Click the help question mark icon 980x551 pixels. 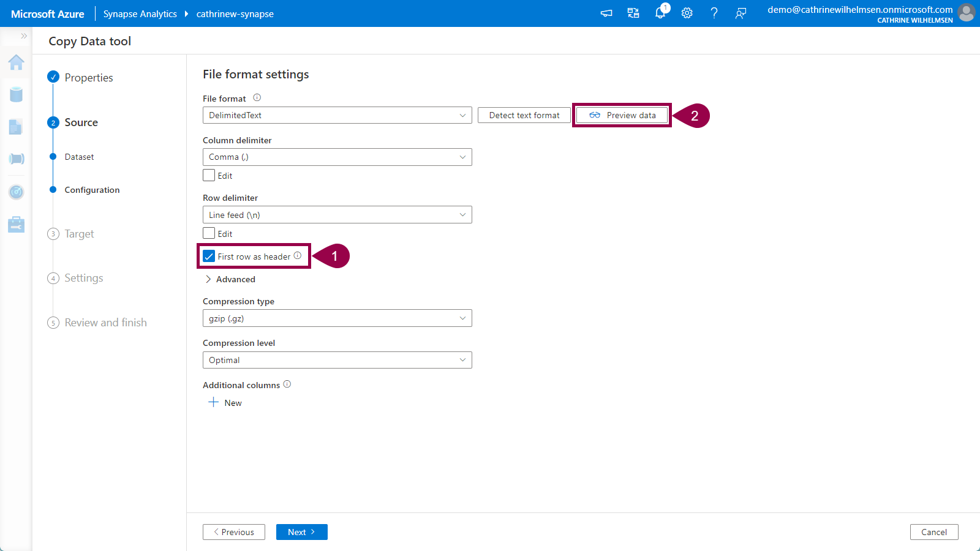pos(714,13)
